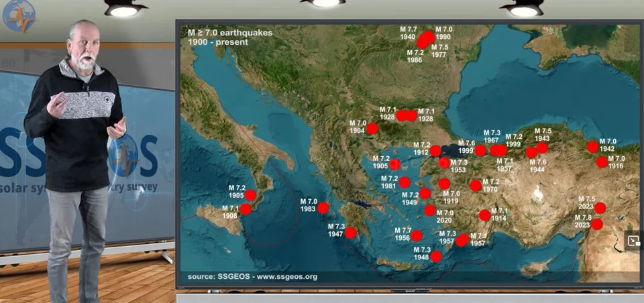Viewport: 644px width, 303px height.
Task: Click the M 7.0 1942 earthquake dot
Action: [592, 147]
